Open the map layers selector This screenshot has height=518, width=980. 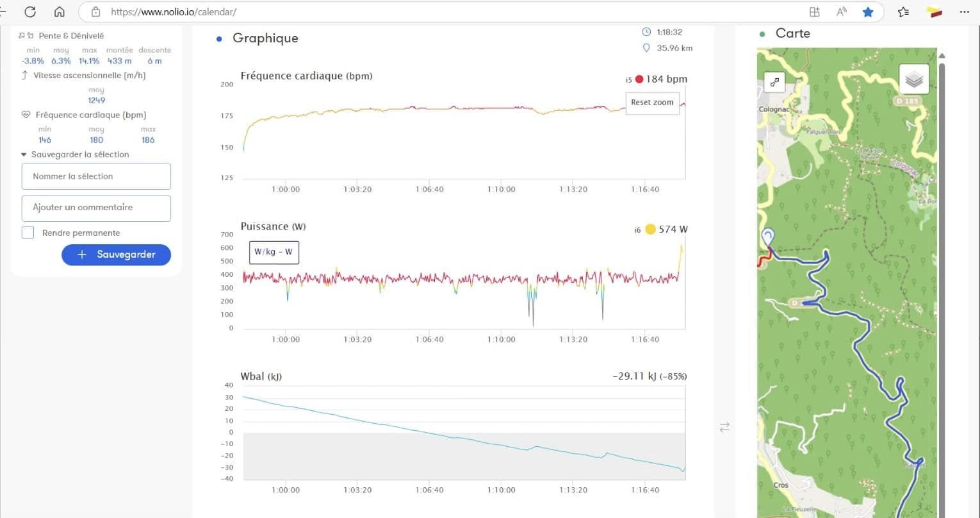tap(914, 79)
